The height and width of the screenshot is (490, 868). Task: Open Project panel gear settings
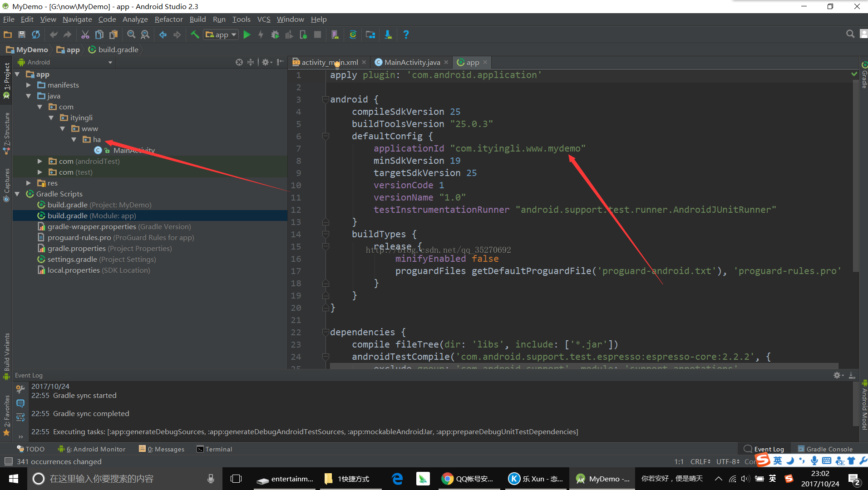tap(266, 62)
